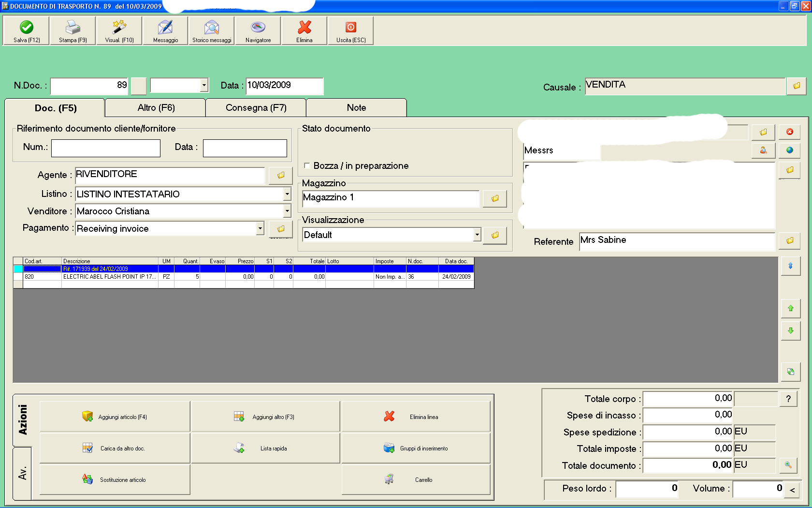Open folder lookup next to Causale field

click(797, 86)
